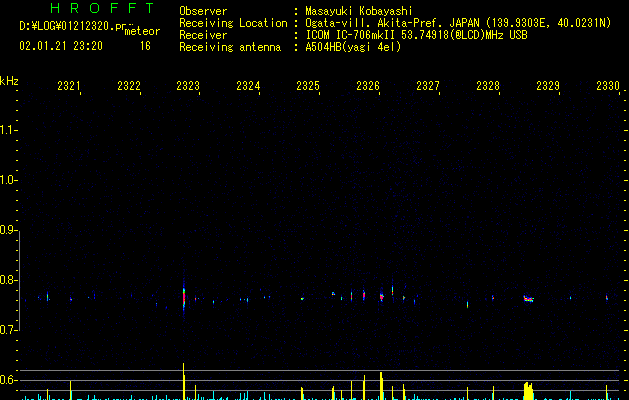629x400 pixels.
Task: Click the strong meteor echo at 2323
Action: [x=184, y=299]
